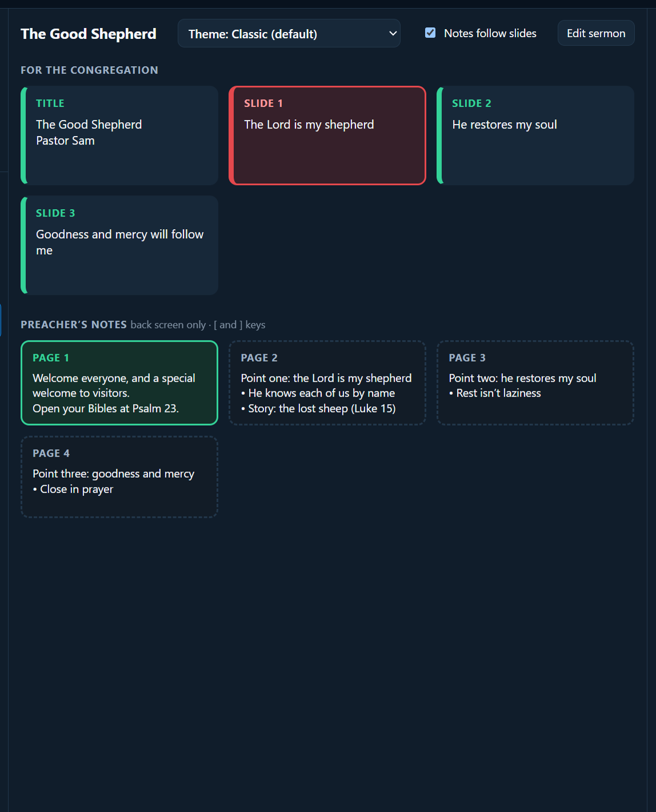This screenshot has width=656, height=812.
Task: Click the dropdown chevron on Theme selector
Action: pyautogui.click(x=393, y=34)
